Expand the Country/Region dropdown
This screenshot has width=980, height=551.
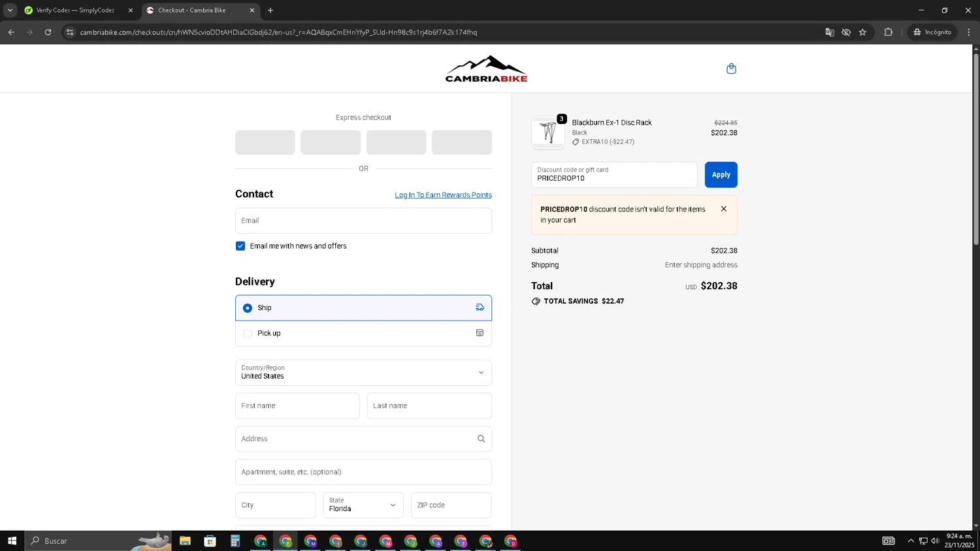[363, 373]
